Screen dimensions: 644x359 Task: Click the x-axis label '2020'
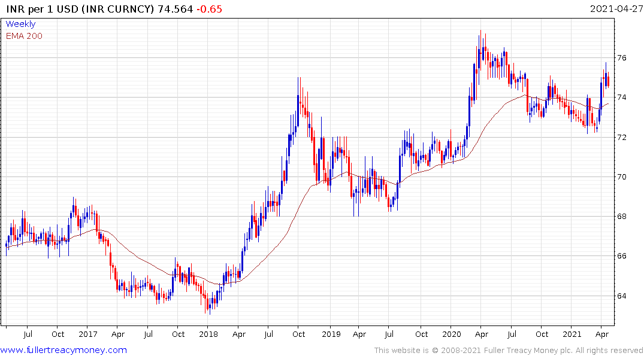click(x=451, y=334)
